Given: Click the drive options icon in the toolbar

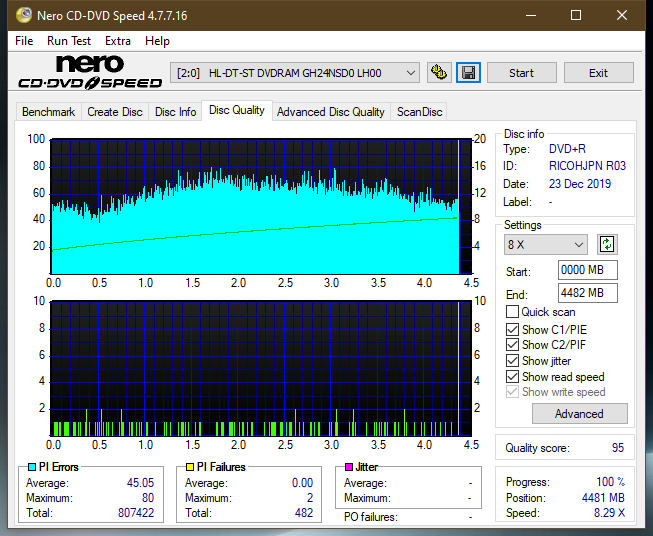Looking at the screenshot, I should click(x=439, y=73).
